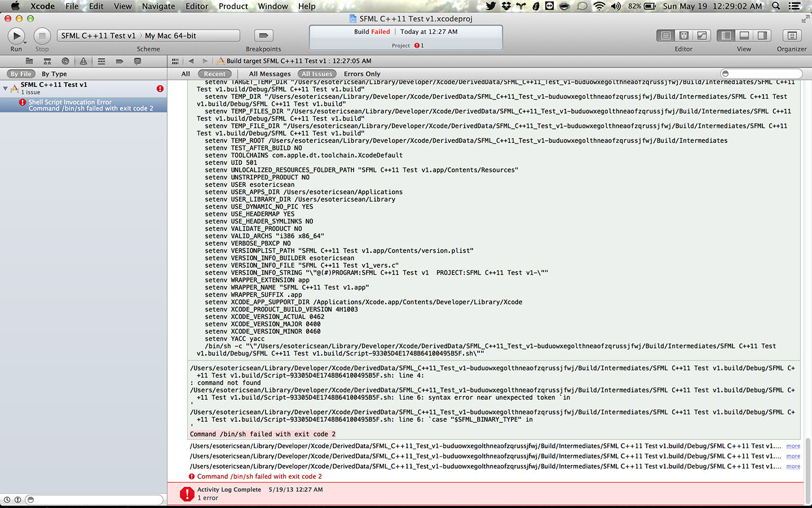Expand the first 'more' link in the log

793,446
